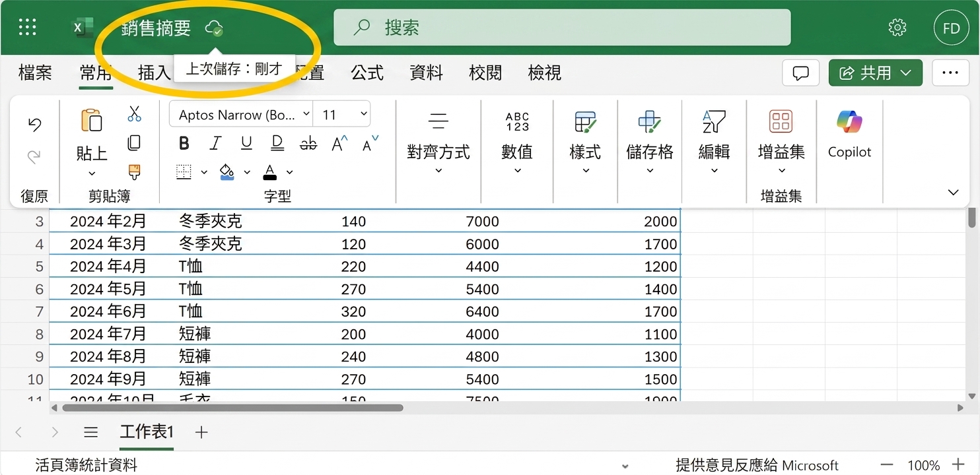The height and width of the screenshot is (475, 980).
Task: Apply fill color bucket
Action: click(227, 172)
